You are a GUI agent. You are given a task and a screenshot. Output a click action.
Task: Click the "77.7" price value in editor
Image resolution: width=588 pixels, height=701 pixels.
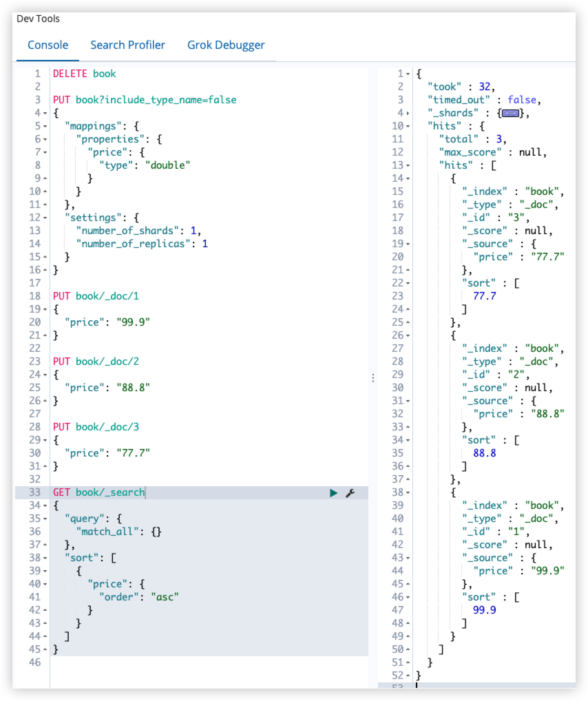(134, 453)
